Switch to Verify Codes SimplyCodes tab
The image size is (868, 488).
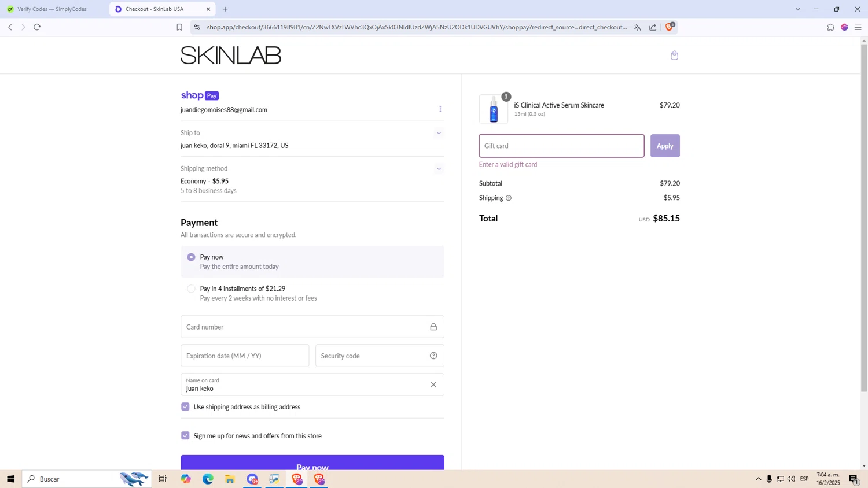coord(53,9)
